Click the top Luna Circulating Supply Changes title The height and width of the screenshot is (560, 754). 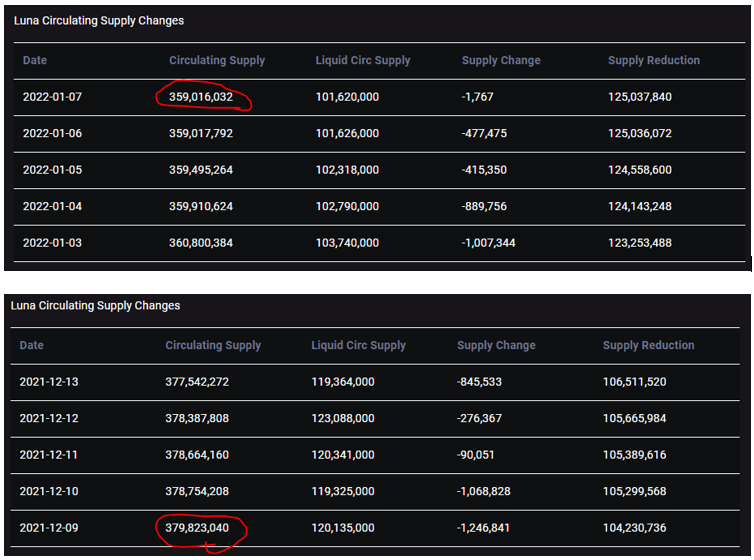click(x=99, y=20)
